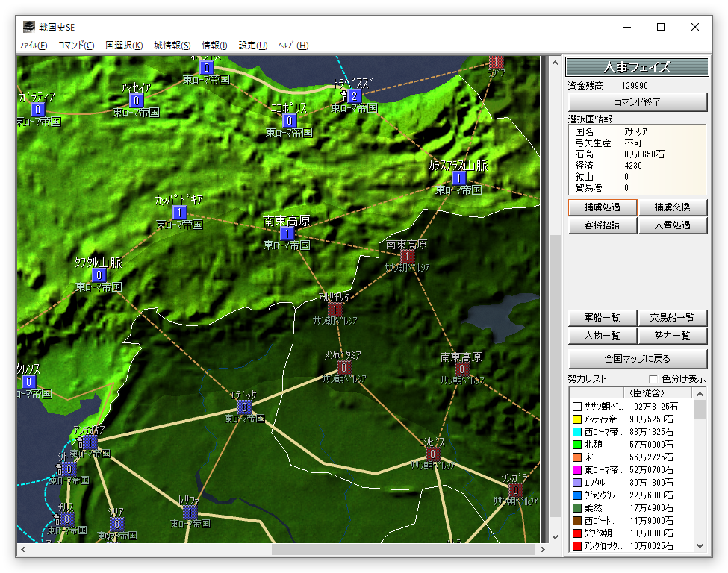The width and height of the screenshot is (728, 573).
Task: Click the トラペズス castle marker
Action: pos(355,96)
